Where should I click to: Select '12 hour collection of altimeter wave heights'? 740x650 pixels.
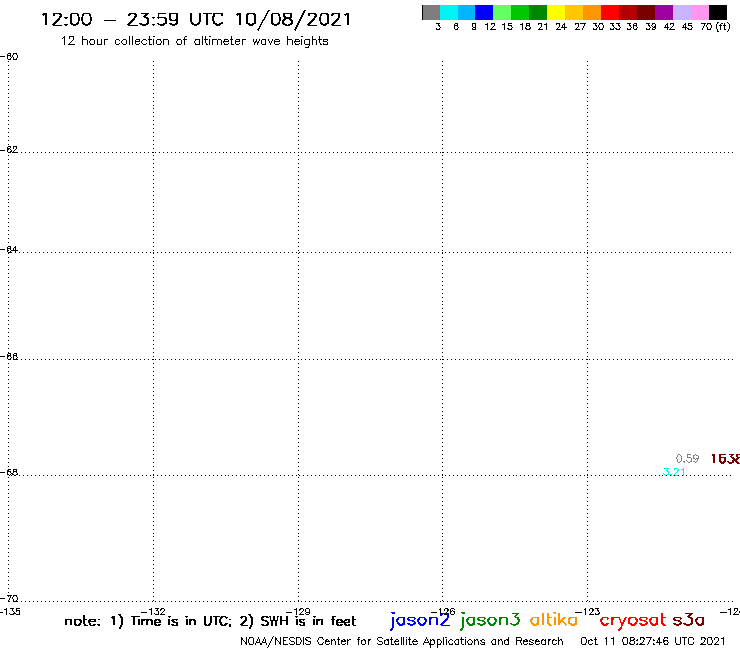pyautogui.click(x=194, y=41)
